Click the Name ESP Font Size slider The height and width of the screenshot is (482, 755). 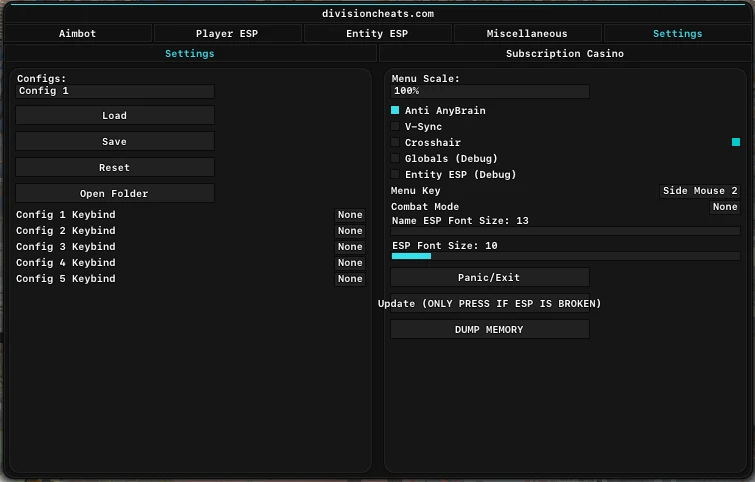(565, 231)
